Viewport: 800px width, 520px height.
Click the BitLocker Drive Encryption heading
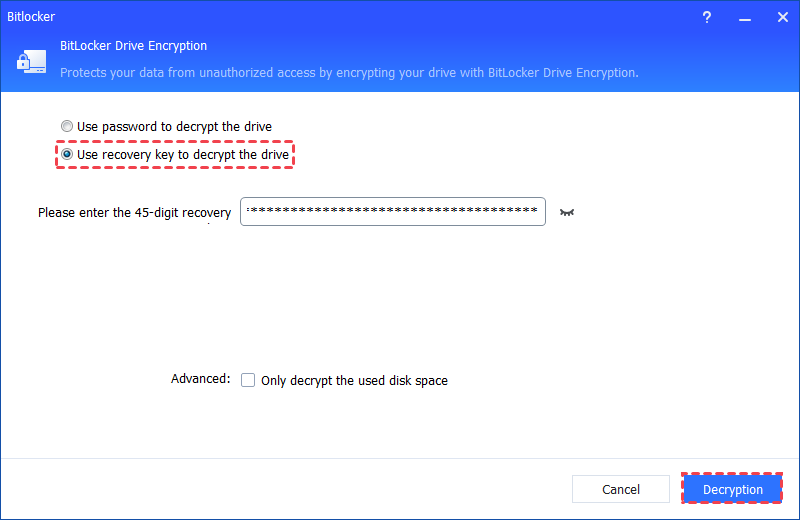(133, 46)
